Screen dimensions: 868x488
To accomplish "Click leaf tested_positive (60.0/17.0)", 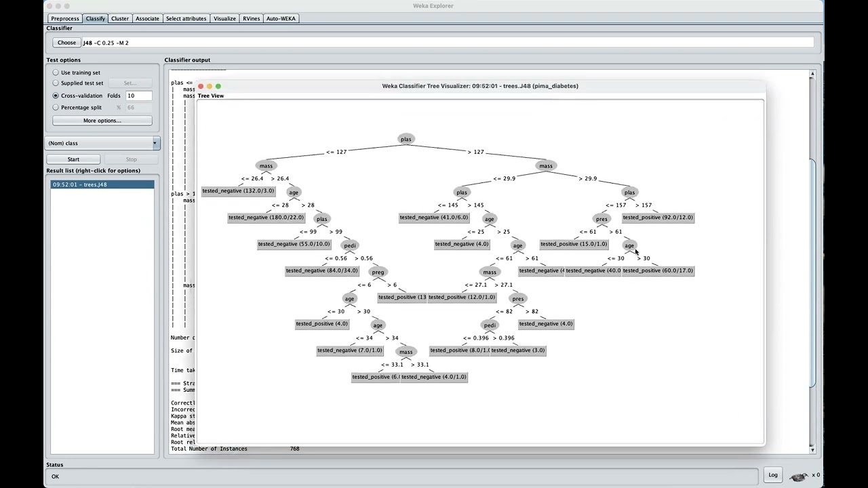I will (x=658, y=270).
